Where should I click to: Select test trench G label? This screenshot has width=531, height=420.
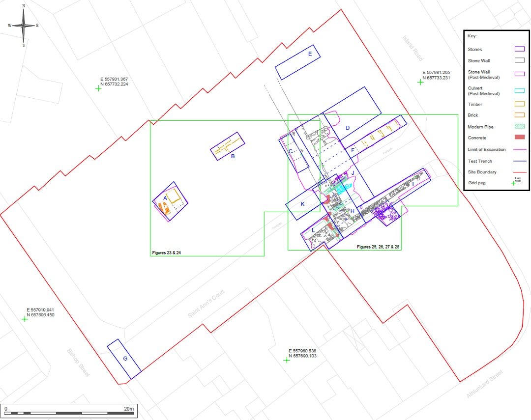pyautogui.click(x=125, y=359)
